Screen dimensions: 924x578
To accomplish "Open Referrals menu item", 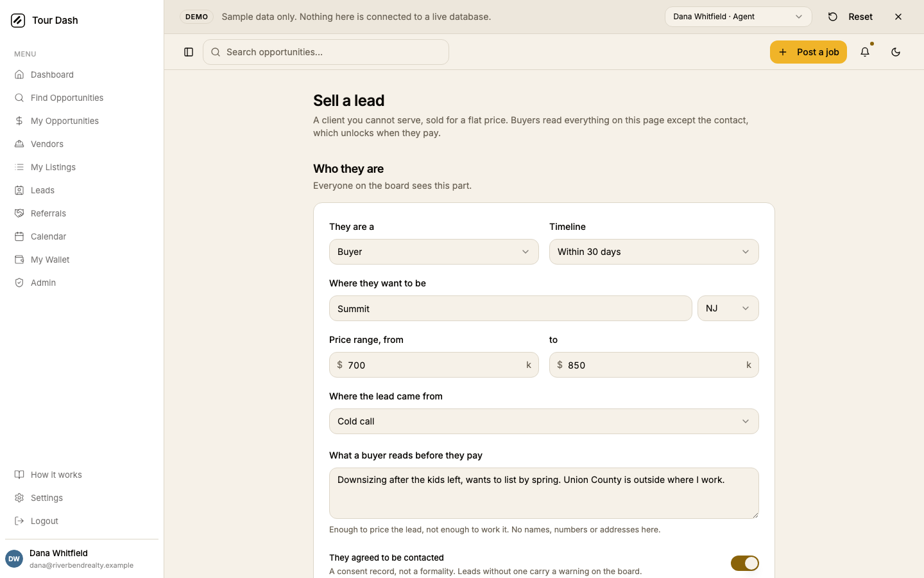I will point(82,213).
